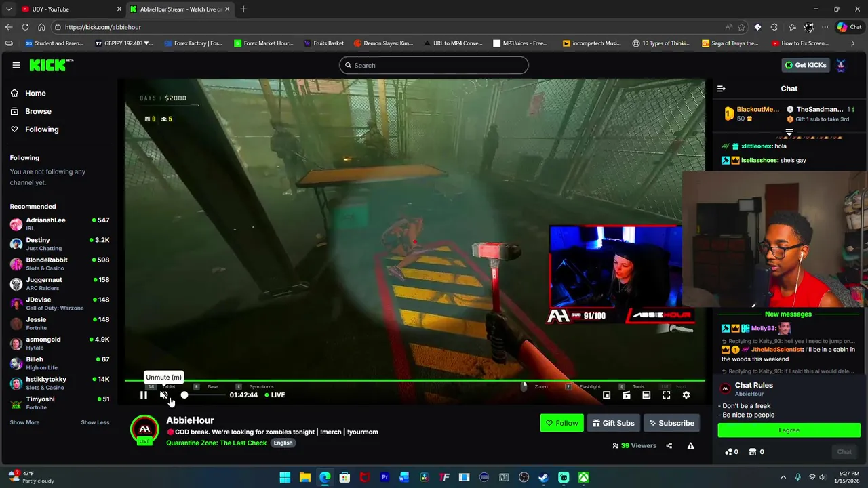Image resolution: width=868 pixels, height=488 pixels.
Task: Collapse the chat panel
Action: [x=722, y=89]
